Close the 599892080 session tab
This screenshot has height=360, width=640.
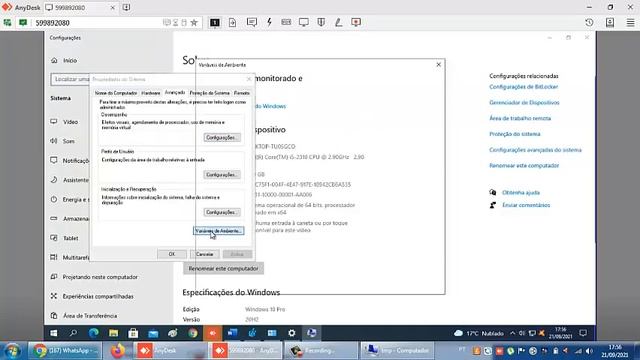point(113,8)
